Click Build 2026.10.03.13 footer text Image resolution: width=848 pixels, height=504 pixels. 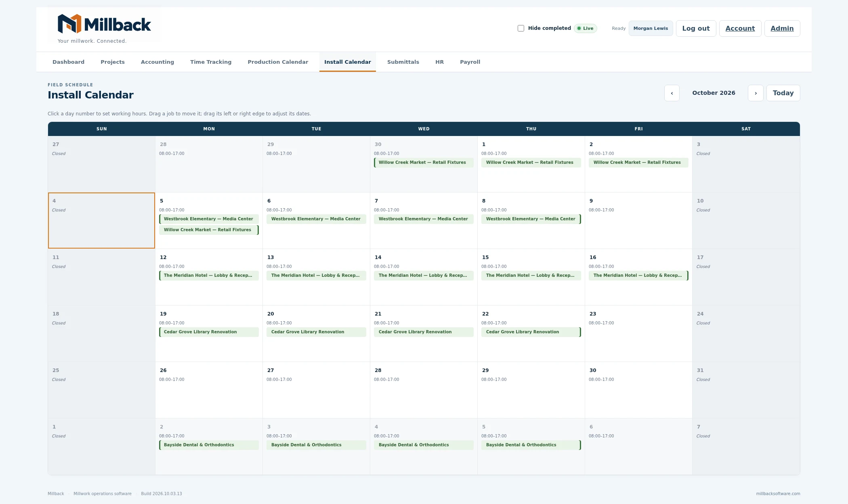[x=162, y=494]
